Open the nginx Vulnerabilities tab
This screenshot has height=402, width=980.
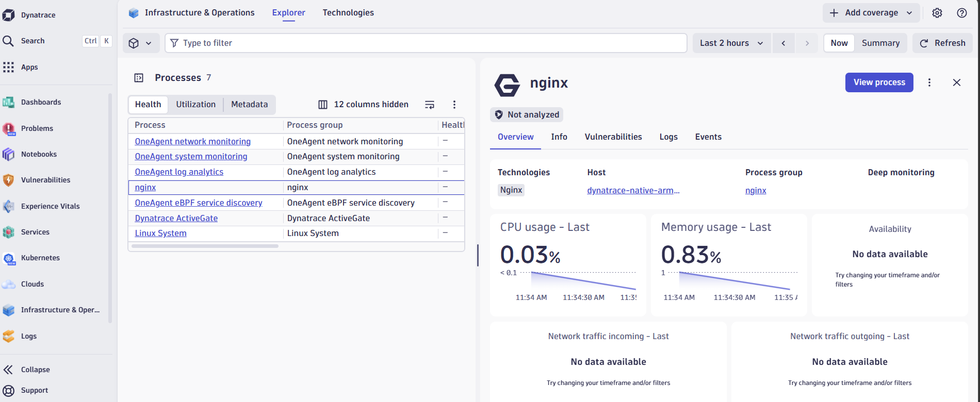click(613, 137)
